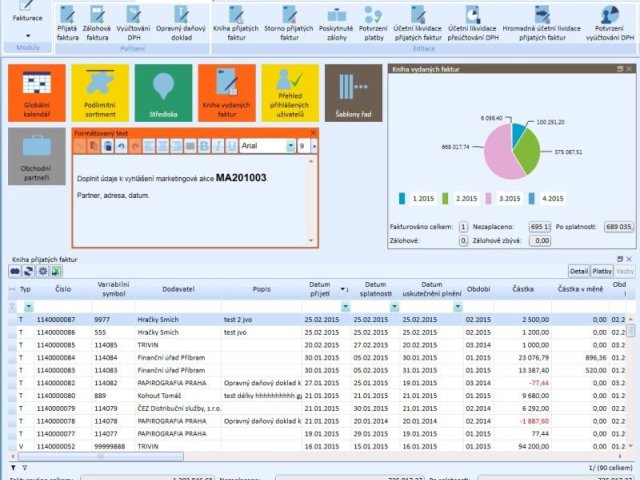The height and width of the screenshot is (480, 640).
Task: Sort by the Dodavatel column header
Action: 180,289
